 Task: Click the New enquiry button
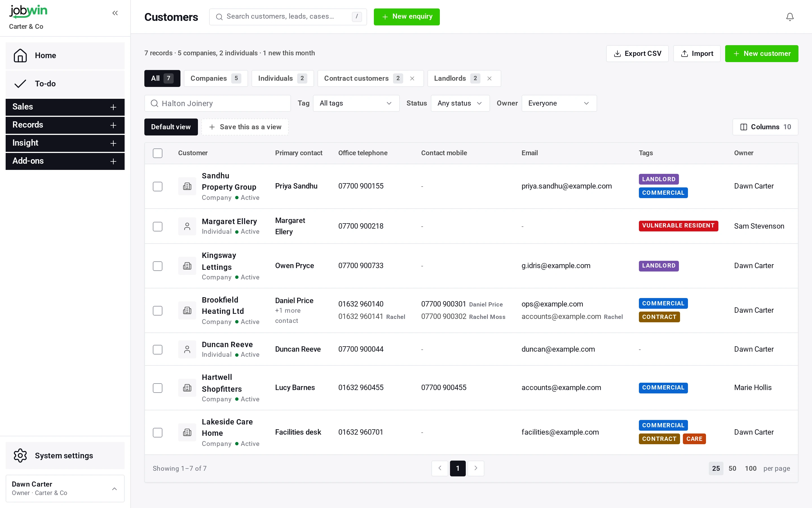click(407, 17)
